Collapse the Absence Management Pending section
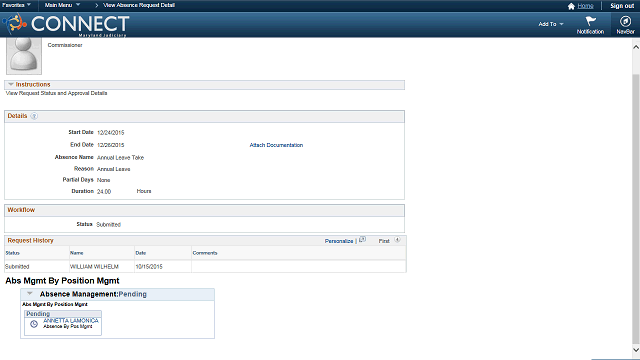The image size is (640, 360). pos(29,294)
